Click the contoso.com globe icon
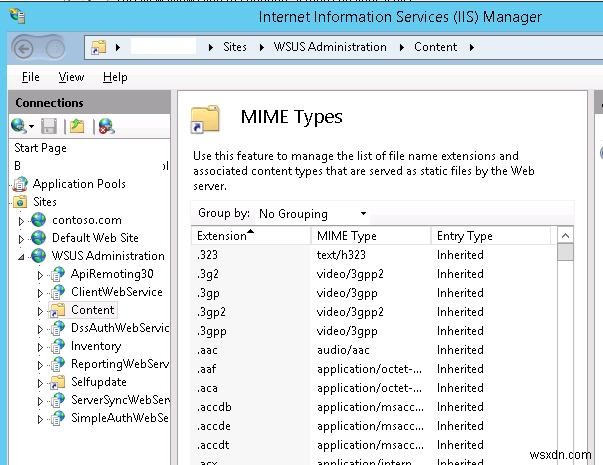The image size is (603, 465). 38,220
